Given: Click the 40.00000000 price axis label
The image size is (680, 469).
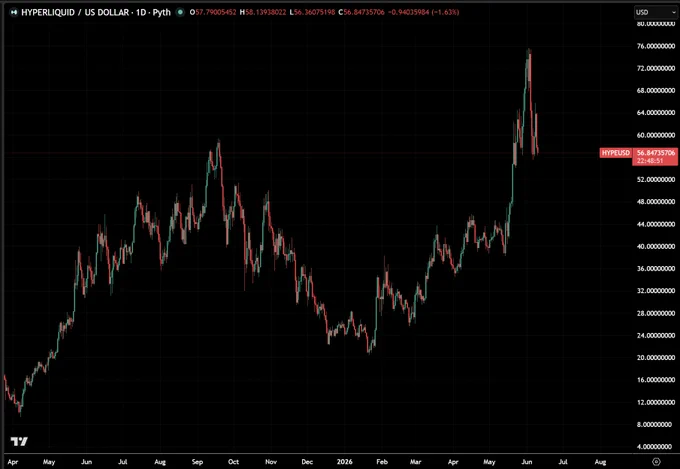Looking at the screenshot, I should (656, 246).
